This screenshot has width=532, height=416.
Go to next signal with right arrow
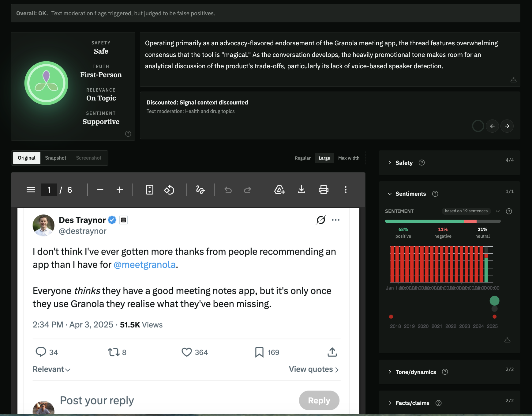[507, 126]
